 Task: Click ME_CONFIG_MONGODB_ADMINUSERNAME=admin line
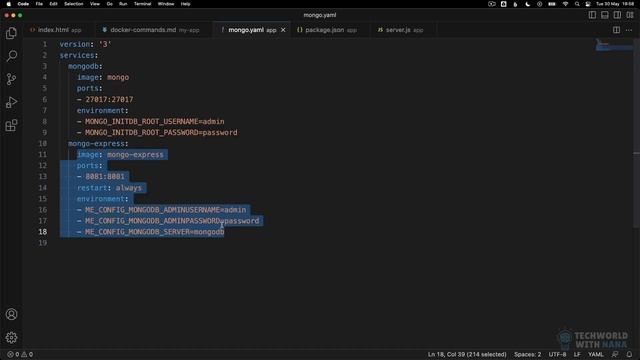[x=165, y=210]
